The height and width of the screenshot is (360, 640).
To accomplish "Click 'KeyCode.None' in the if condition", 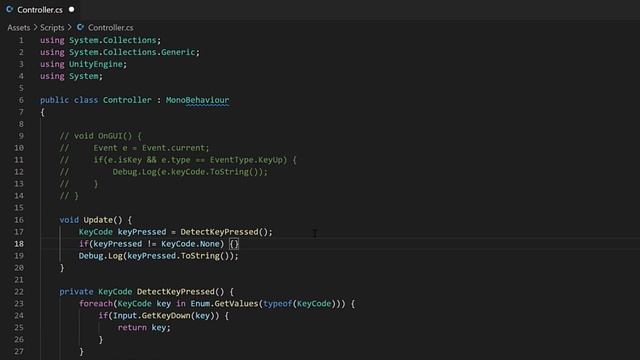I will point(190,244).
